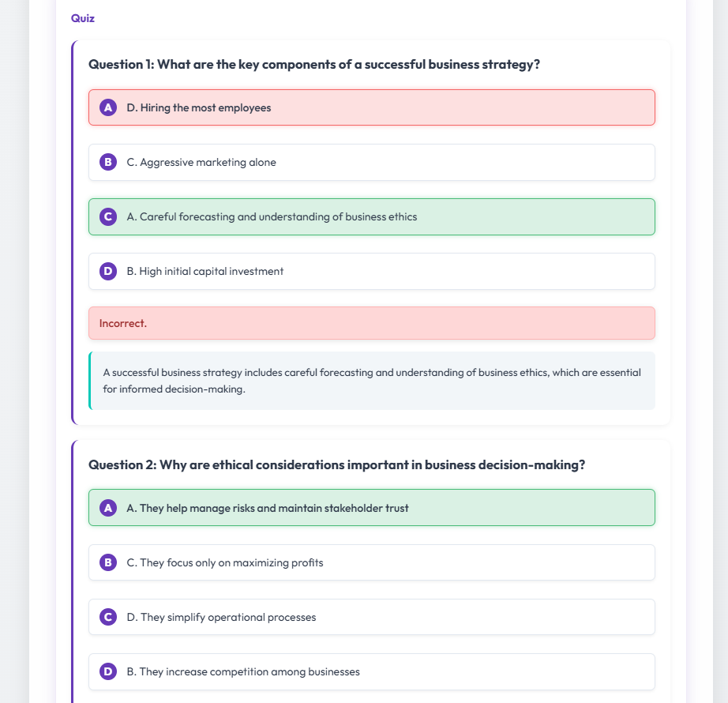Click the circled letter A badge on option D in Question 1
Viewport: 728px width, 703px height.
pos(108,107)
